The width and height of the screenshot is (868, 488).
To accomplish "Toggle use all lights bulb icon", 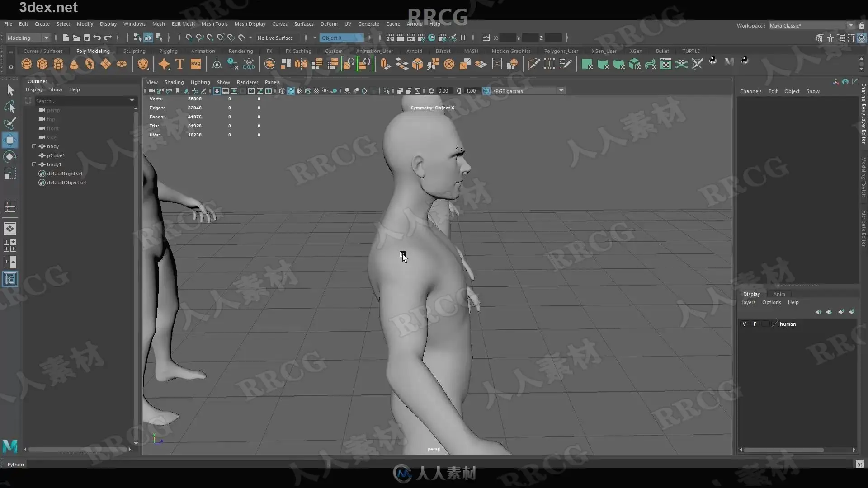I will tap(325, 91).
